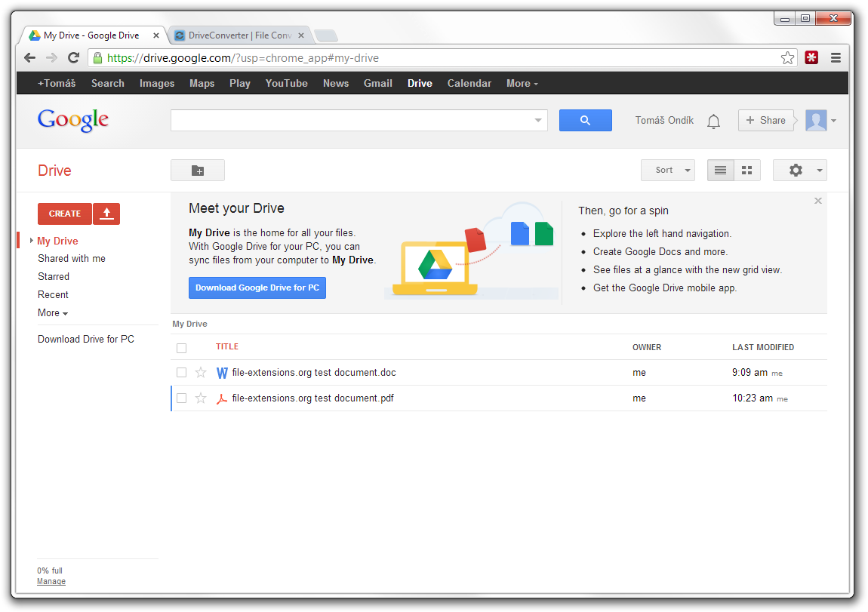Select the upload files icon
Image resolution: width=868 pixels, height=612 pixels.
point(106,214)
